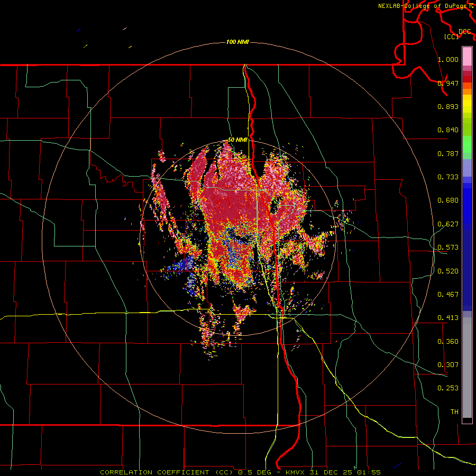Click the 0.520 color scale label
This screenshot has width=476, height=476.
[448, 271]
